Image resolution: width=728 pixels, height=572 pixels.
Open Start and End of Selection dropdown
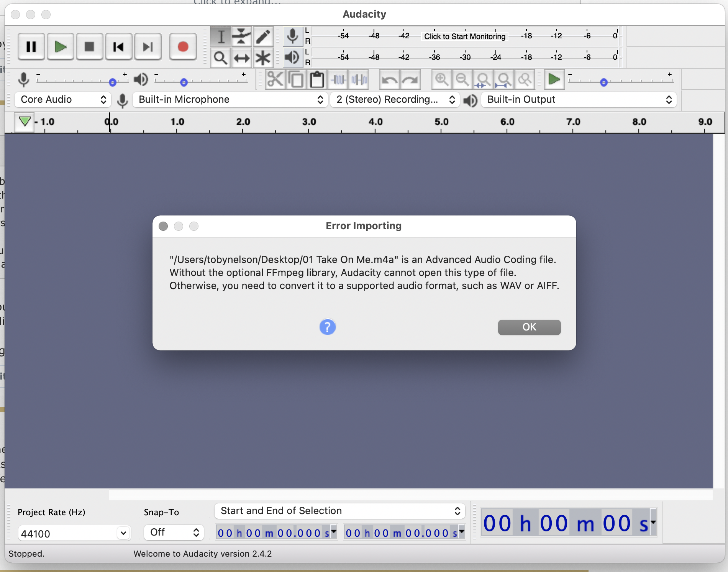(340, 511)
